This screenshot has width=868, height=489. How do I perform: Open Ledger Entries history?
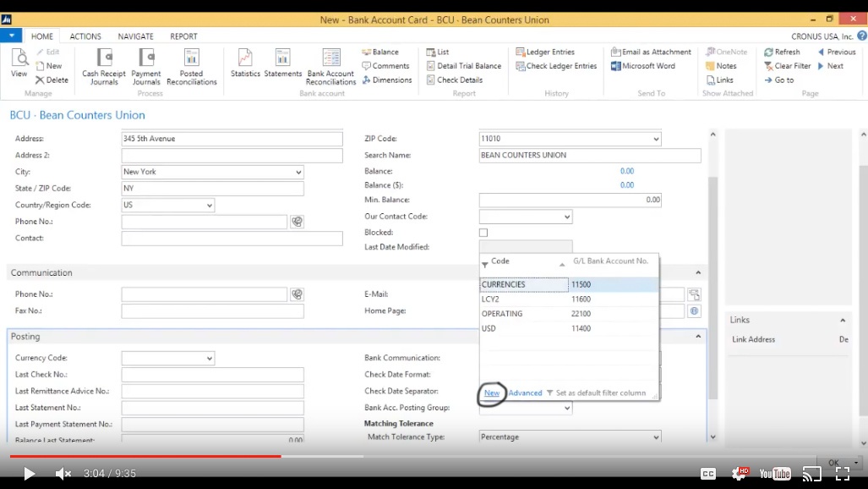(545, 52)
